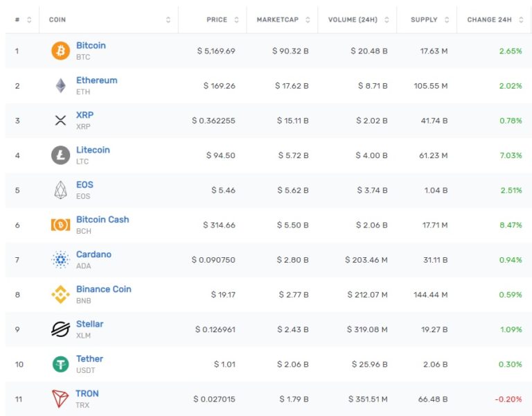This screenshot has height=416, width=532.
Task: Select Tether volume $ 25.96 B
Action: pyautogui.click(x=369, y=364)
